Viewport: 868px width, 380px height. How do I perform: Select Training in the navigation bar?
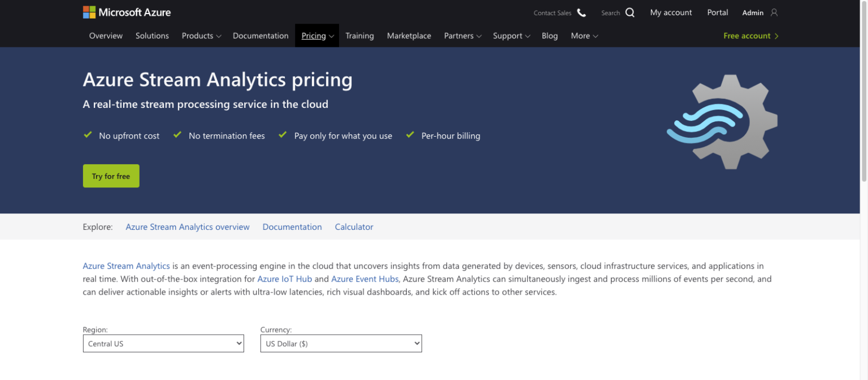[360, 36]
